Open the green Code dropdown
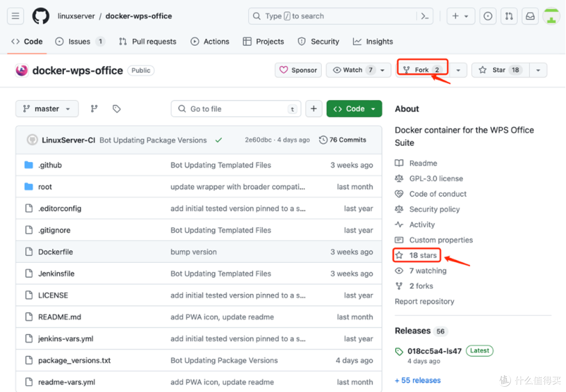This screenshot has width=566, height=392. pos(354,108)
